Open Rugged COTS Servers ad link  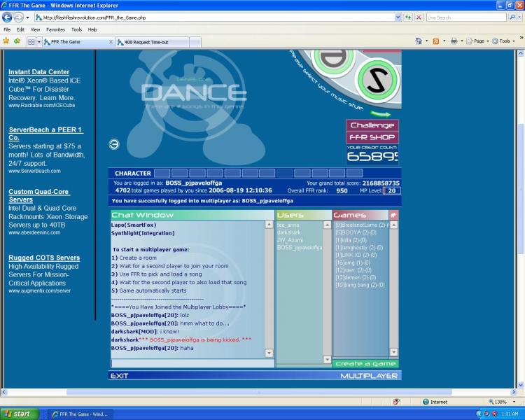click(44, 258)
